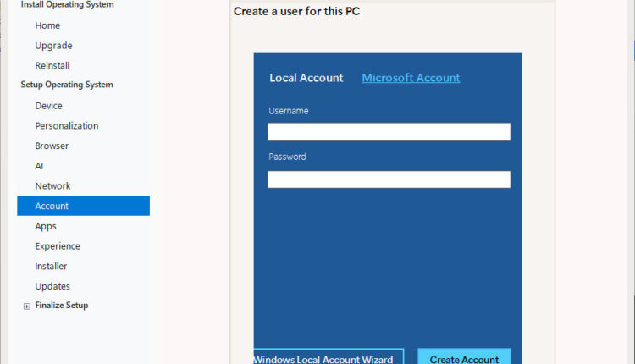This screenshot has height=364, width=635.
Task: Select the AI sidebar item
Action: point(39,166)
